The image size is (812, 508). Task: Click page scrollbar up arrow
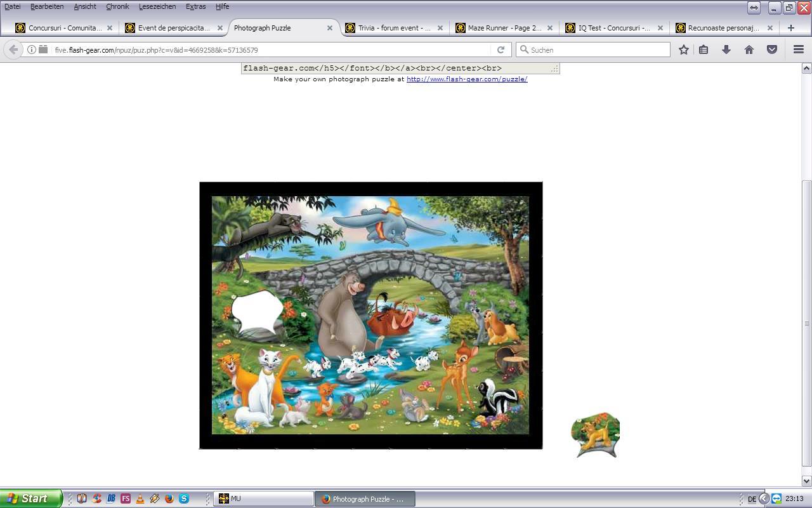tap(807, 68)
